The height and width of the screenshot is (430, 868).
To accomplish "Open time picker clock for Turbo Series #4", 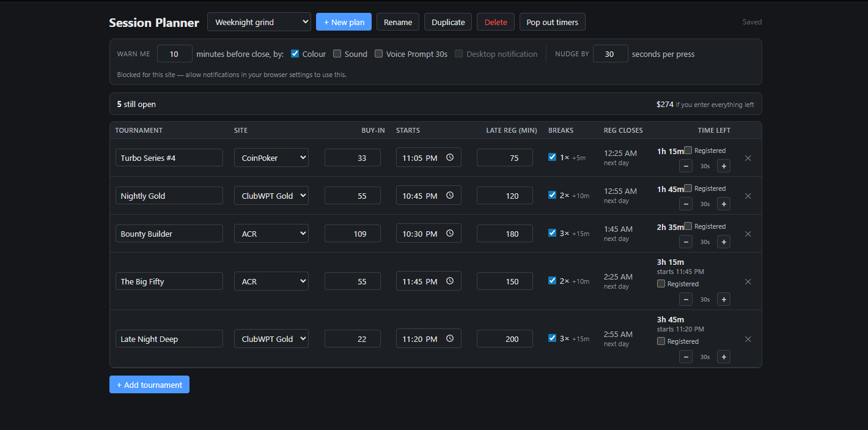I will tap(450, 157).
